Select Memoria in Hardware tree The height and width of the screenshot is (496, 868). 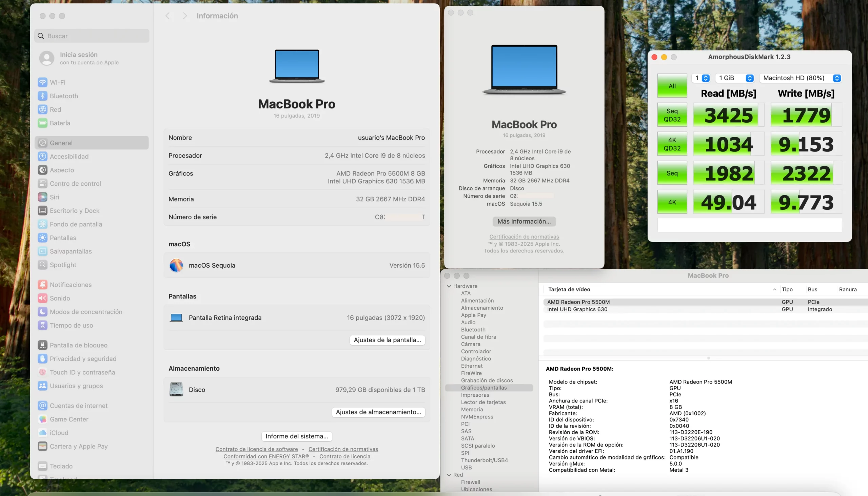[x=472, y=410]
